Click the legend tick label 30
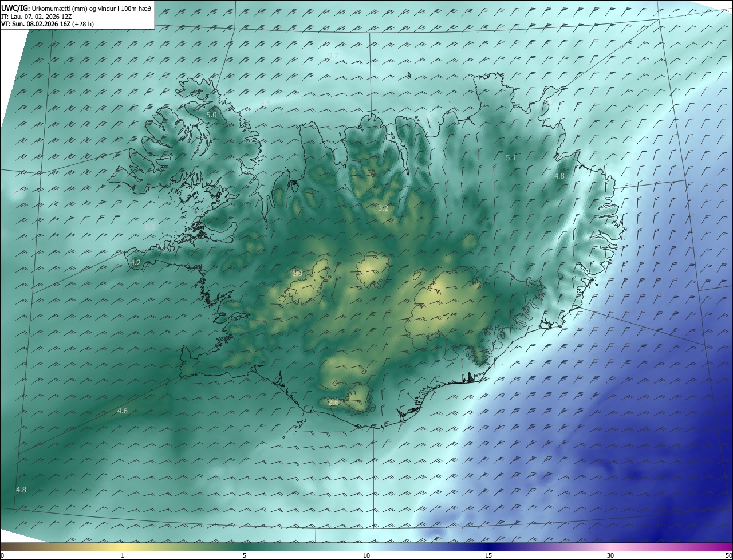This screenshot has width=733, height=560. [x=610, y=555]
